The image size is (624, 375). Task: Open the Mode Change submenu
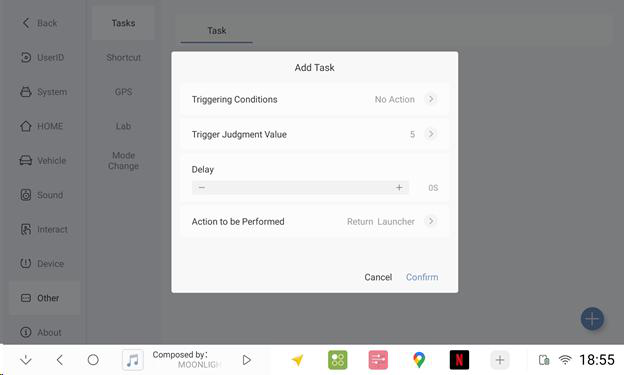click(x=123, y=160)
